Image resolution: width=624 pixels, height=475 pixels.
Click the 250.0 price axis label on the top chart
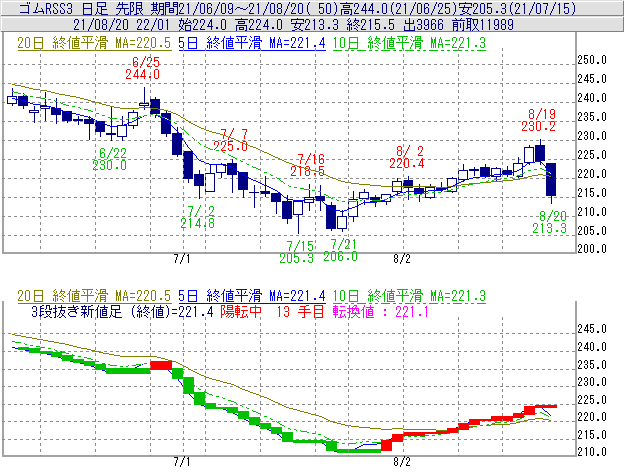click(592, 60)
